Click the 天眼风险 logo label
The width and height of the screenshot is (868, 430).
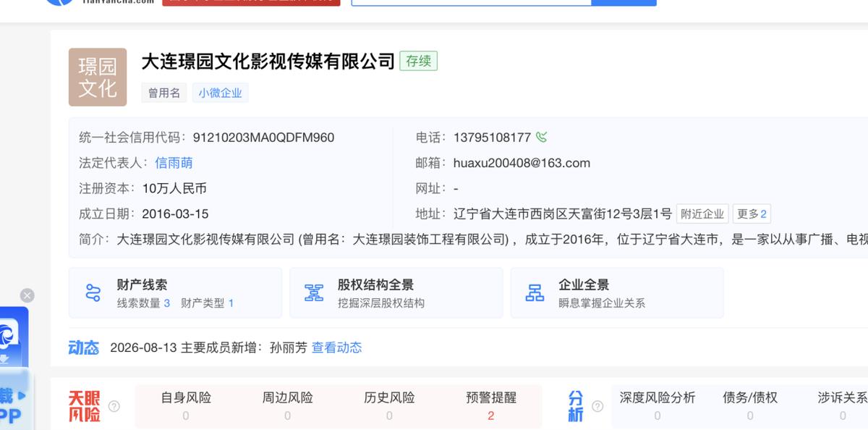pyautogui.click(x=85, y=406)
